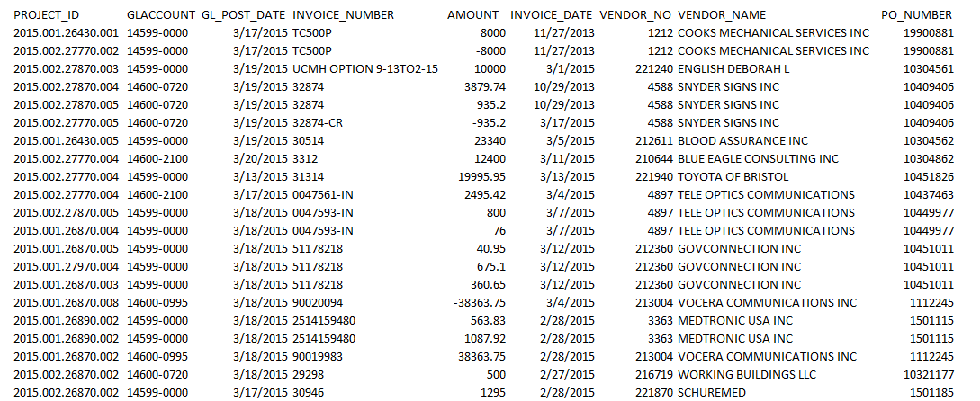Click vendor BLOOD ASSURANCE INC
This screenshot has width=980, height=401.
pos(742,141)
